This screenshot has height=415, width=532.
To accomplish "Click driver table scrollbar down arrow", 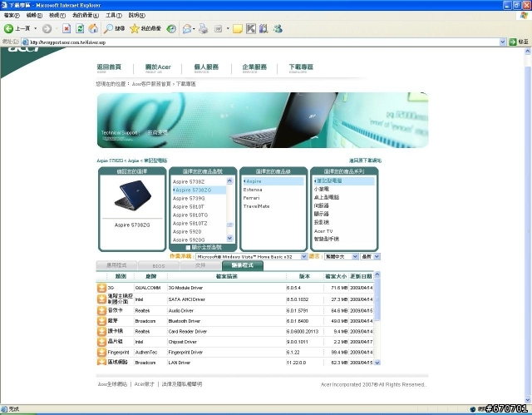I will (377, 363).
